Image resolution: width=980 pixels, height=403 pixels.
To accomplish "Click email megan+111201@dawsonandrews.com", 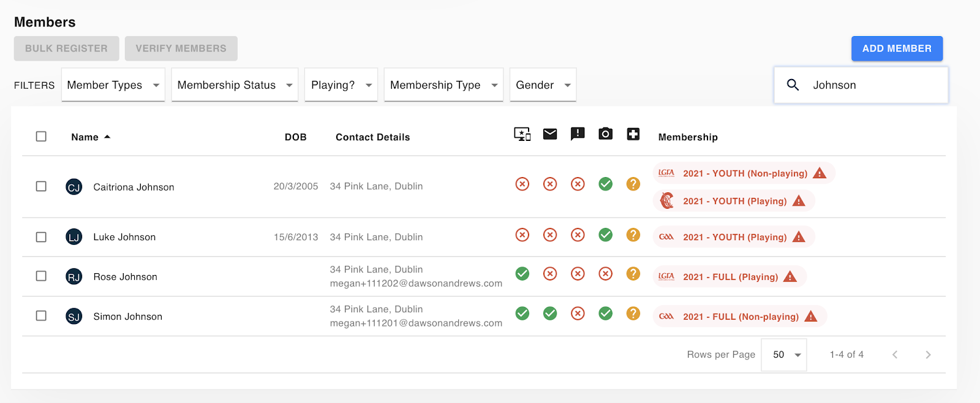I will pos(416,323).
